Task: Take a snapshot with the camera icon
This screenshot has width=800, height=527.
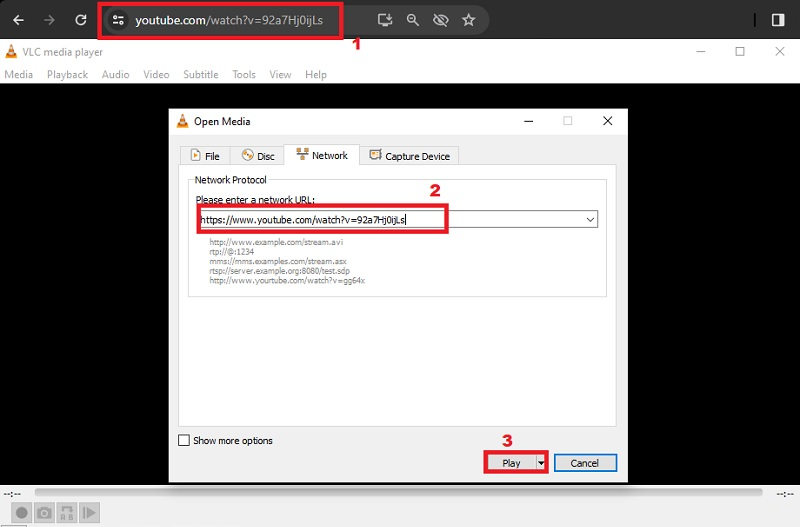Action: pyautogui.click(x=44, y=513)
